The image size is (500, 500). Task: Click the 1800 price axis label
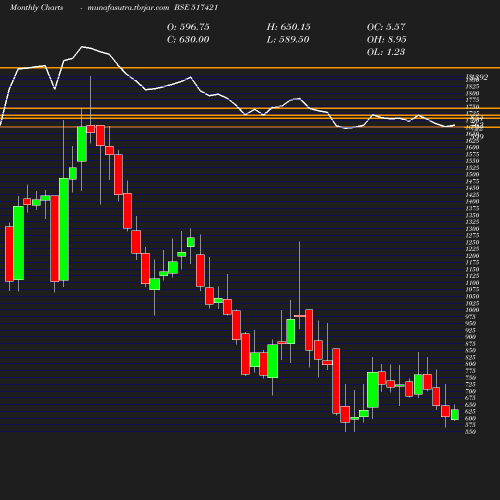472,93
